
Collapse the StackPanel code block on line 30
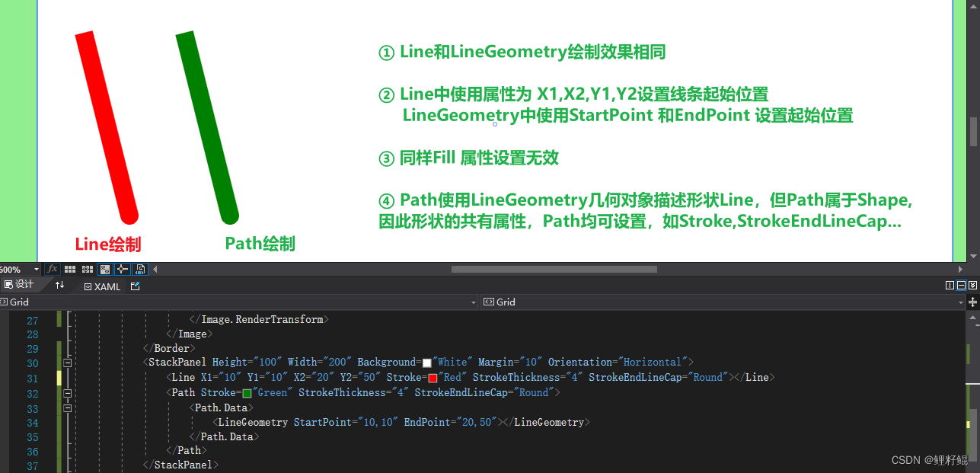[x=68, y=363]
